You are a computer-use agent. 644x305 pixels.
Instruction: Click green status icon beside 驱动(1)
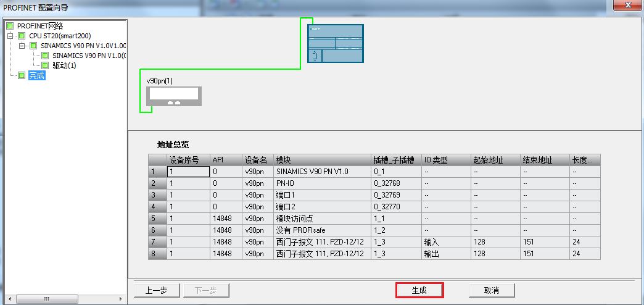(x=45, y=65)
